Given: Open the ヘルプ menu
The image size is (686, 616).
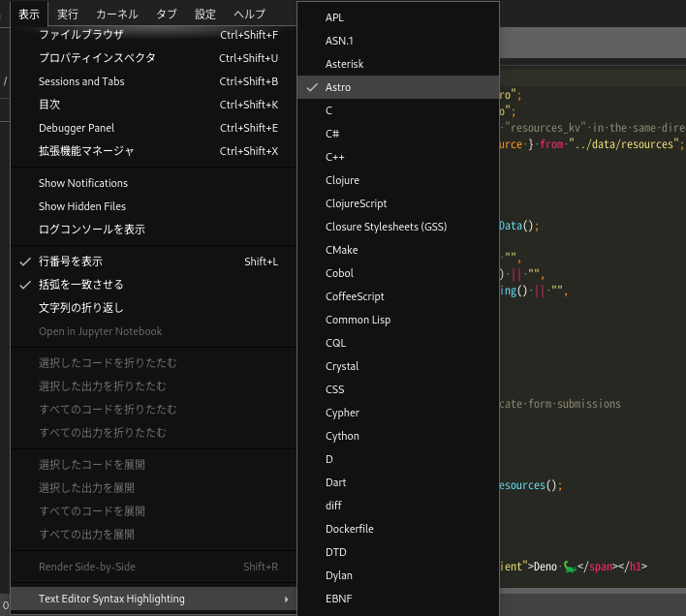Looking at the screenshot, I should click(x=249, y=14).
